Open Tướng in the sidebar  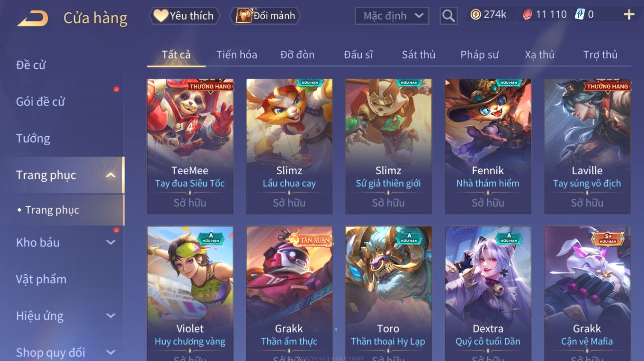[x=33, y=138]
